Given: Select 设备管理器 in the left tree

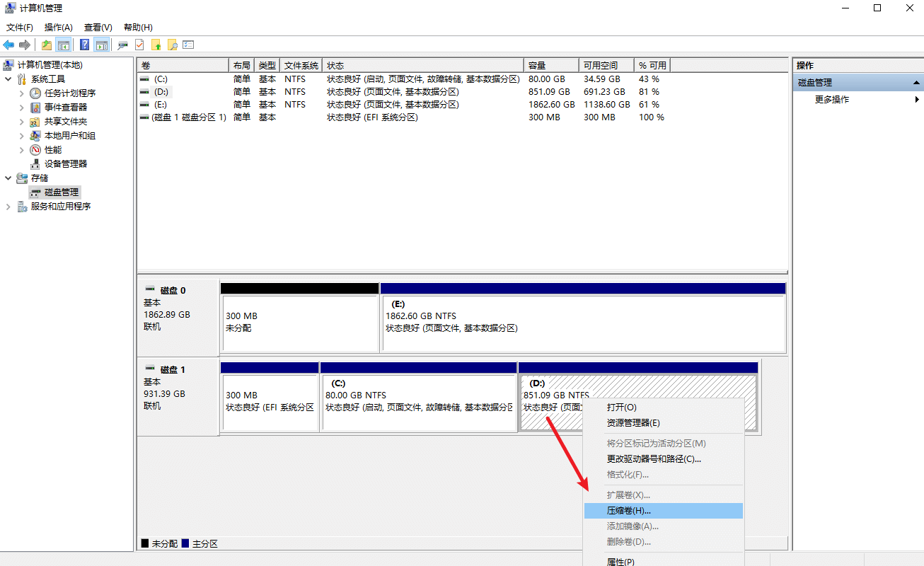Looking at the screenshot, I should [66, 164].
